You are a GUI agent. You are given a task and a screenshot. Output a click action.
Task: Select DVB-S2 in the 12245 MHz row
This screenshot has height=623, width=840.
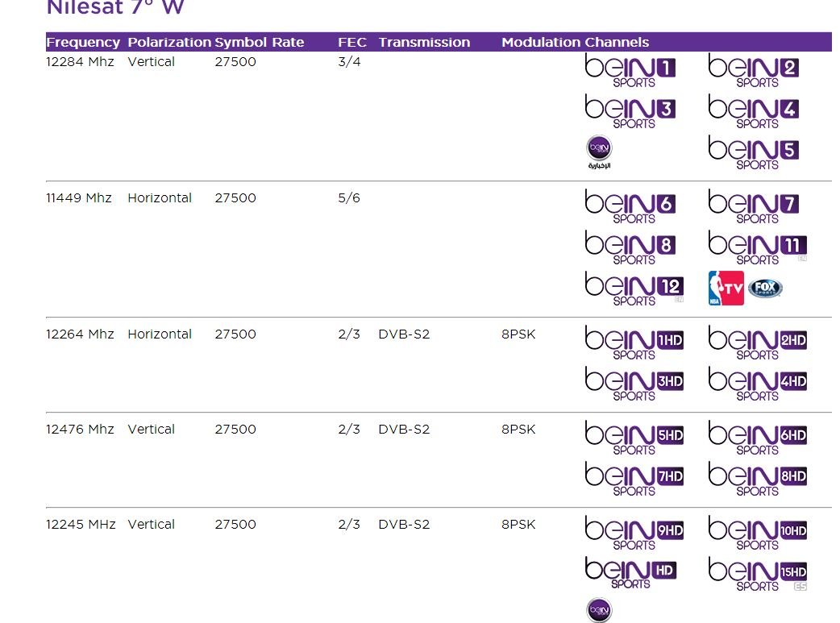(x=404, y=524)
